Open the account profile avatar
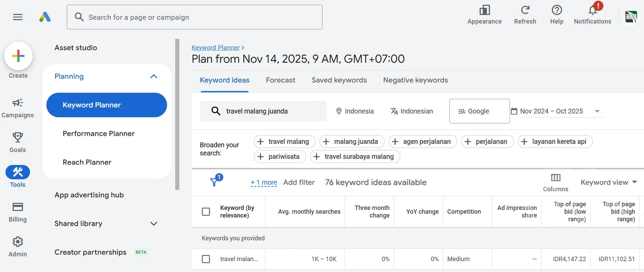Image resolution: width=644 pixels, height=272 pixels. pyautogui.click(x=631, y=17)
